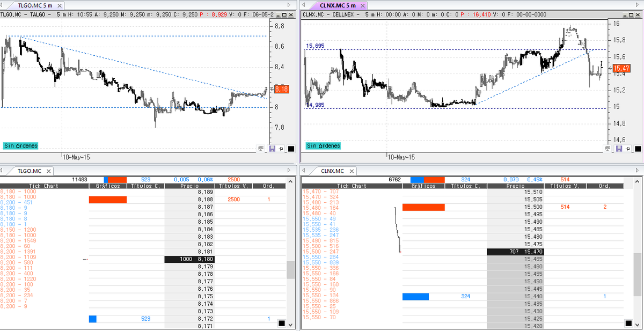Click 0,45% change value in CLNX book header

(x=535, y=179)
